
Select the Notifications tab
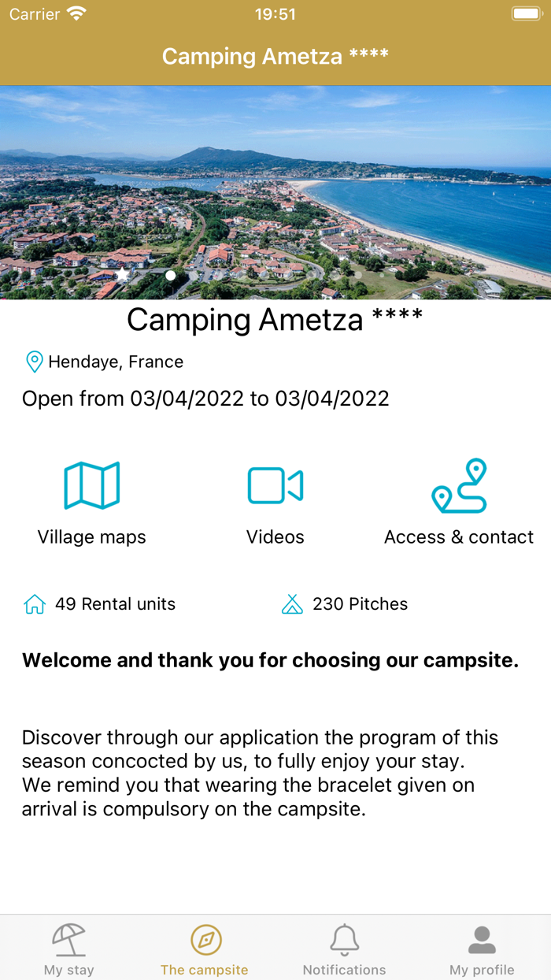(x=344, y=947)
